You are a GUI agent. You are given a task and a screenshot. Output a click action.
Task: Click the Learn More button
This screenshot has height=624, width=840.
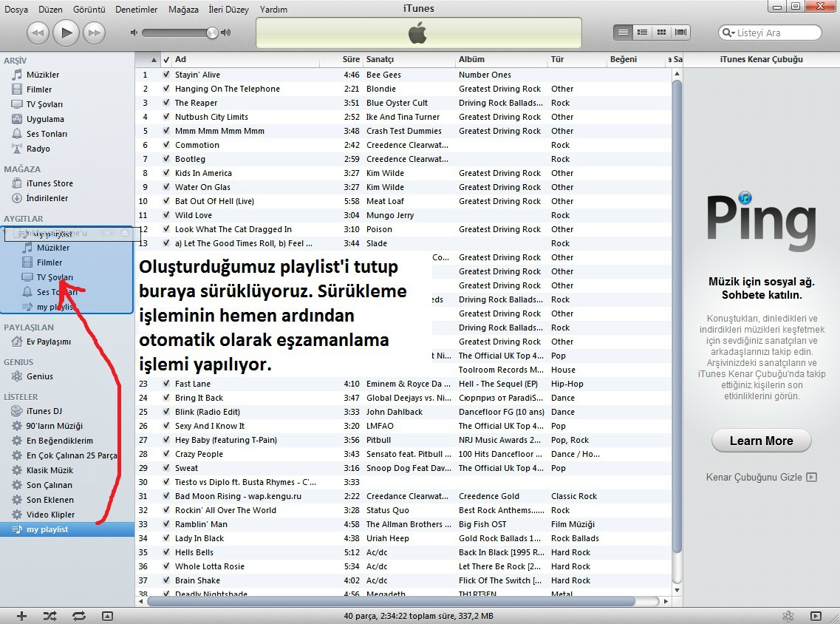(761, 441)
